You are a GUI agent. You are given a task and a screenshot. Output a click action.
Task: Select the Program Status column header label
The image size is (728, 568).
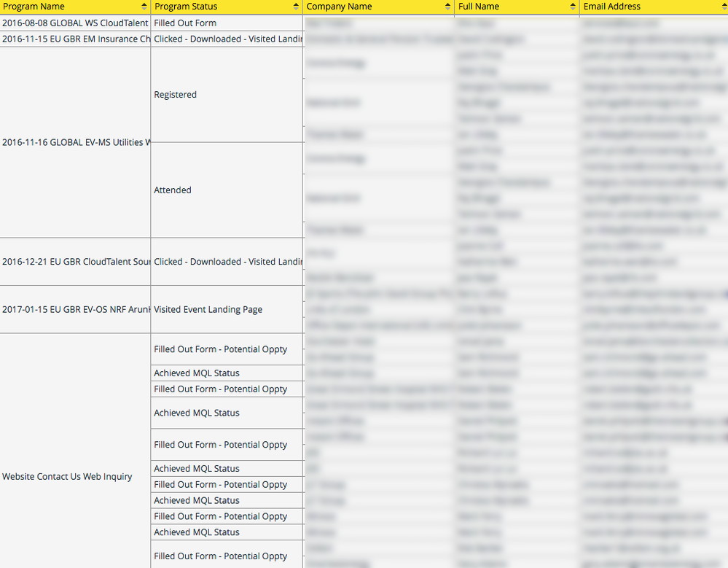click(181, 7)
